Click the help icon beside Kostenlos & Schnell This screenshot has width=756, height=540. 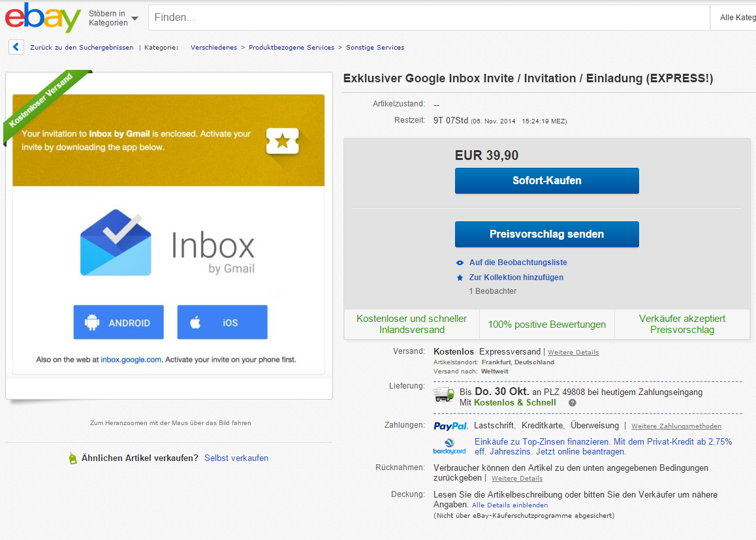[572, 403]
